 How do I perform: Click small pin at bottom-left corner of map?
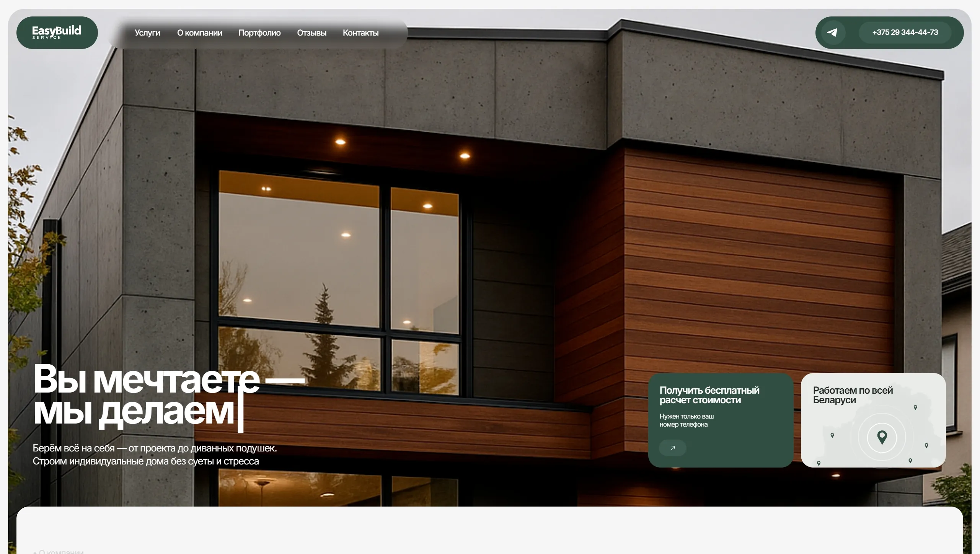click(x=819, y=463)
